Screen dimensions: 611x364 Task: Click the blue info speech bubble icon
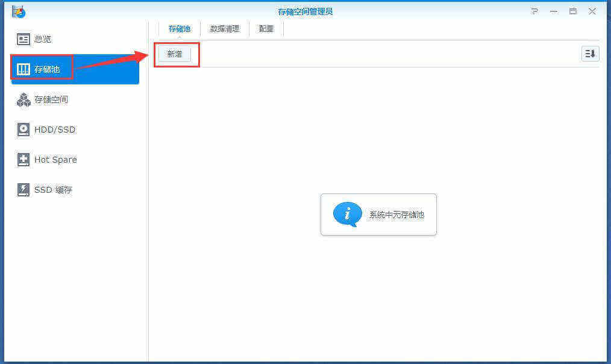pos(348,215)
